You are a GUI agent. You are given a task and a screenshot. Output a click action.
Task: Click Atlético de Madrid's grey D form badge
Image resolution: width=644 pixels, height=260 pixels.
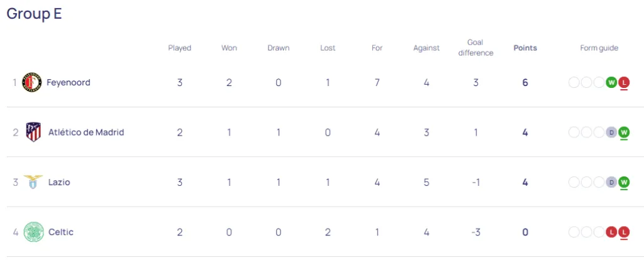(x=611, y=132)
